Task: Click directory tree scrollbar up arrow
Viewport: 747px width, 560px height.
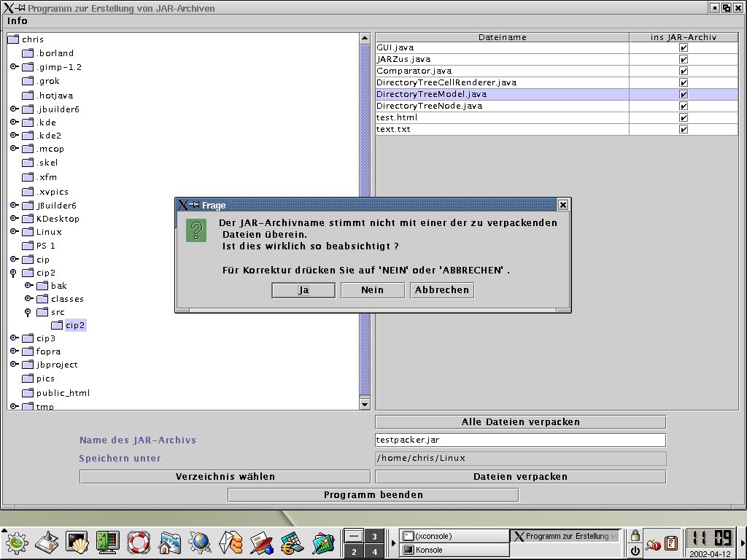Action: [x=365, y=38]
